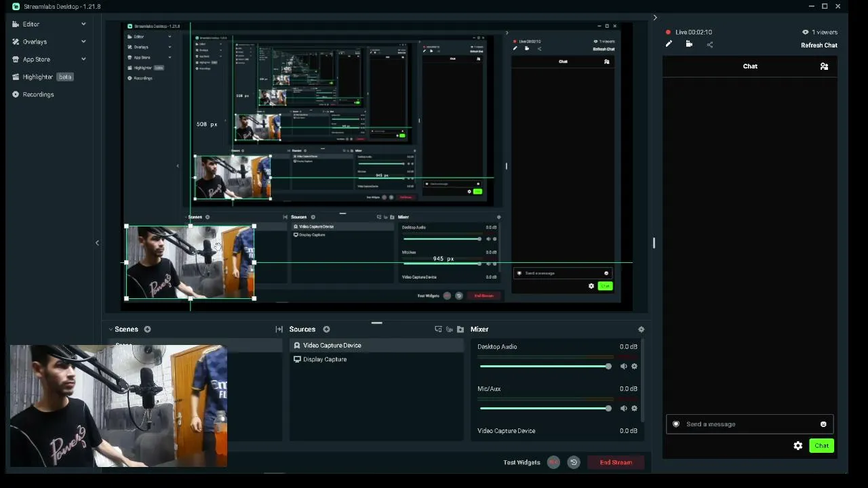Expand the Editor chevron in the left sidebar
Image resolution: width=868 pixels, height=488 pixels.
click(x=83, y=24)
